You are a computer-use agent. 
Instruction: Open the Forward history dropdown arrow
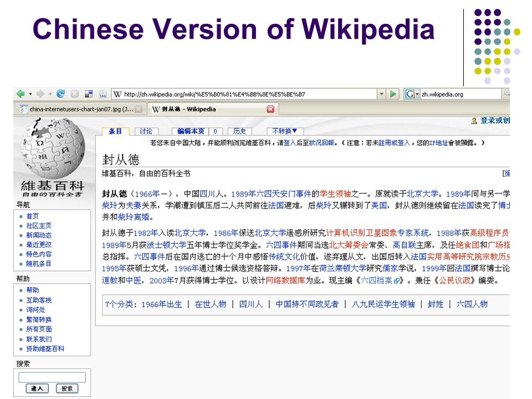tap(50, 94)
